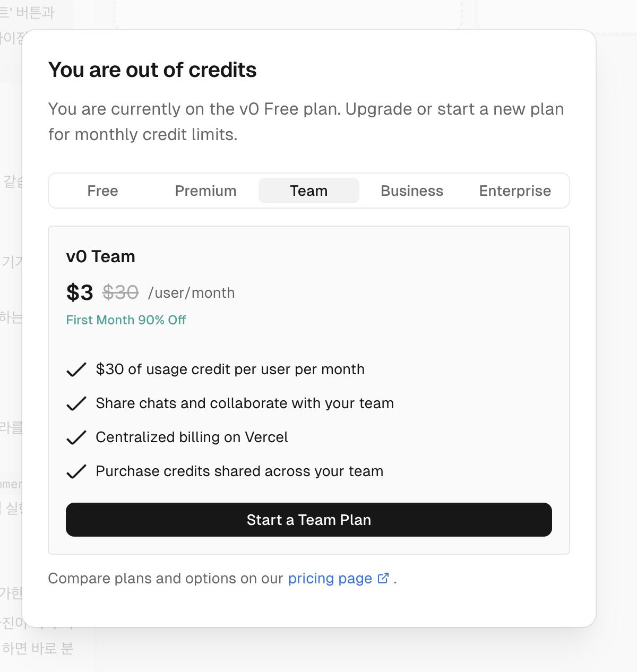This screenshot has height=672, width=637.
Task: Click "Centralized billing on Vercel" feature text
Action: [192, 437]
